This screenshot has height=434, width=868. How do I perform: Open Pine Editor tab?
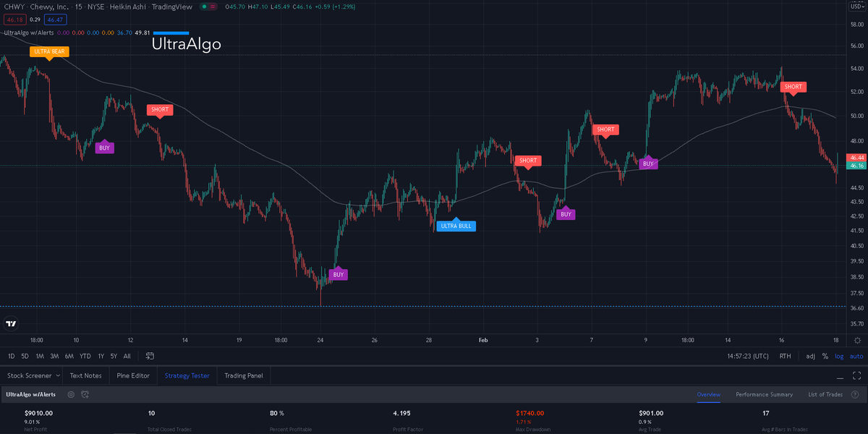pyautogui.click(x=133, y=375)
